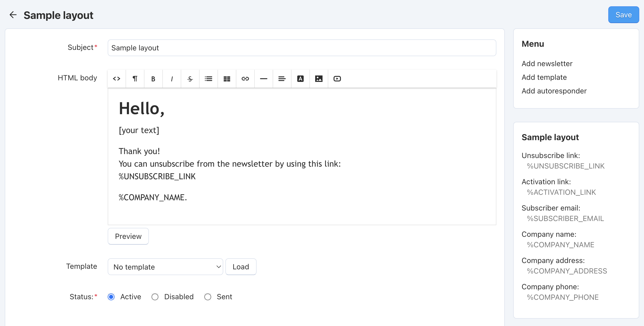Click Add template in Menu
Screen dimensions: 644x326
tap(544, 77)
